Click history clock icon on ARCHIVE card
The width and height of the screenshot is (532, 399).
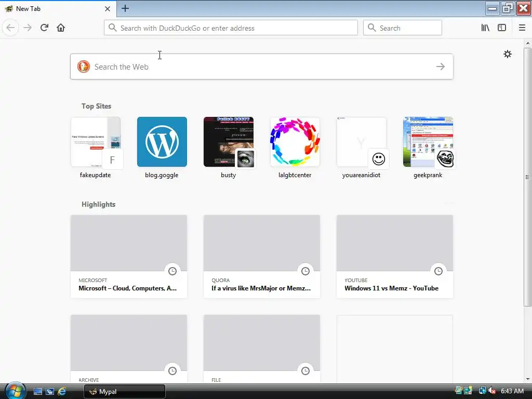click(172, 370)
